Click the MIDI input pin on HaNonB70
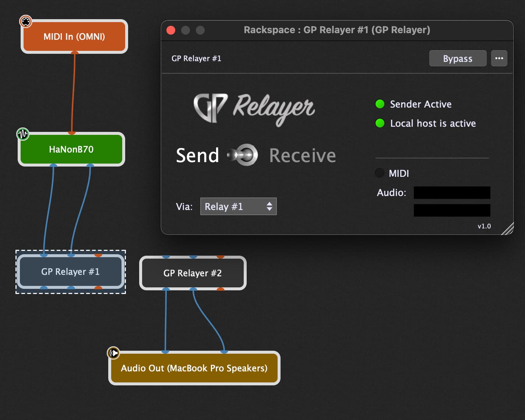The height and width of the screenshot is (420, 525). pyautogui.click(x=72, y=133)
